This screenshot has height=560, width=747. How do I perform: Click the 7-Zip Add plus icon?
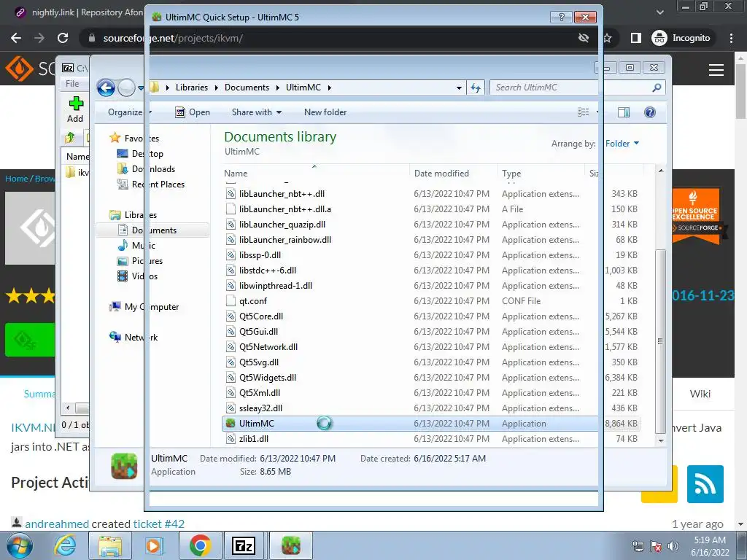[x=75, y=104]
